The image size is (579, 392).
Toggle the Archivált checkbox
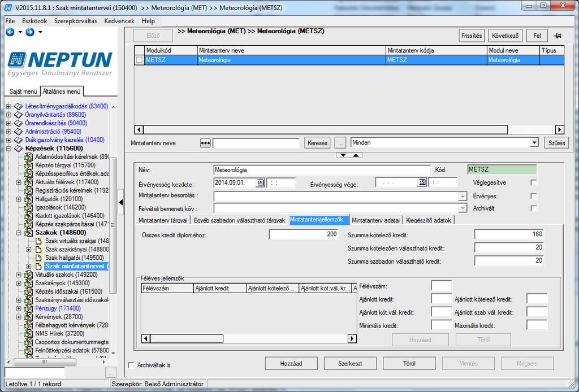(x=533, y=208)
